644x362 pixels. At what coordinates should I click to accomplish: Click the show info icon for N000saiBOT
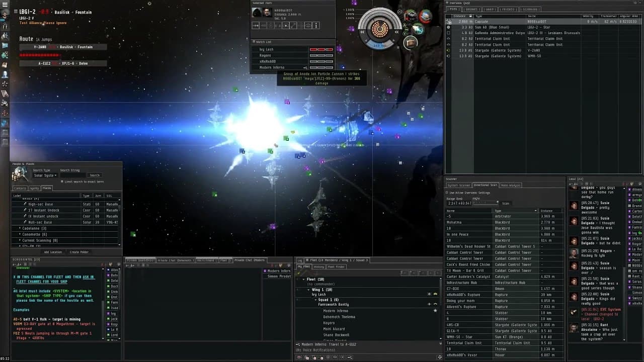(x=316, y=25)
